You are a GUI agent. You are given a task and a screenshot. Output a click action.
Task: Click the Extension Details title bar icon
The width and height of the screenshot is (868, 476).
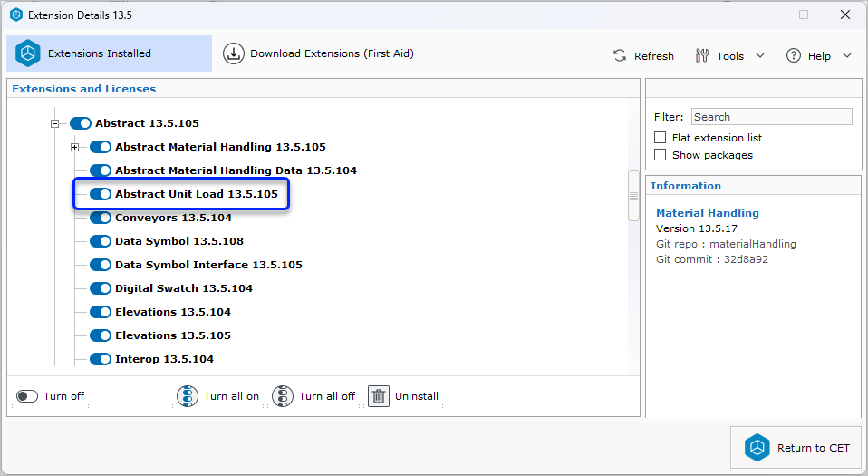16,15
